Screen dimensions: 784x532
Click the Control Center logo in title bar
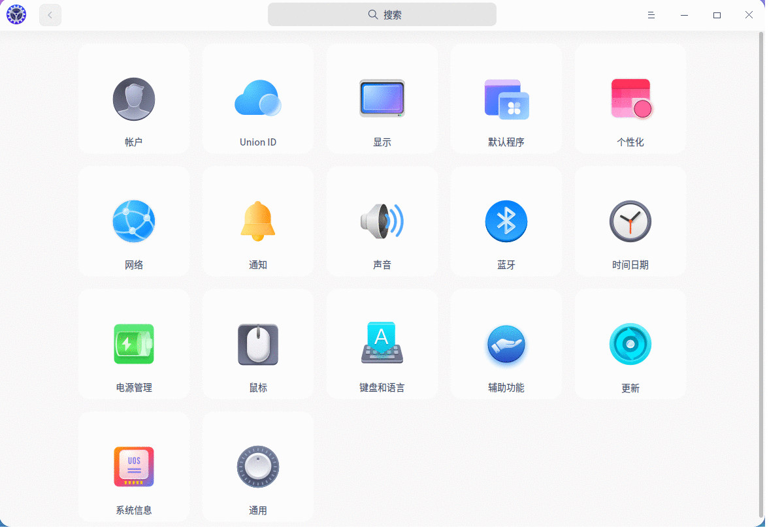(16, 14)
